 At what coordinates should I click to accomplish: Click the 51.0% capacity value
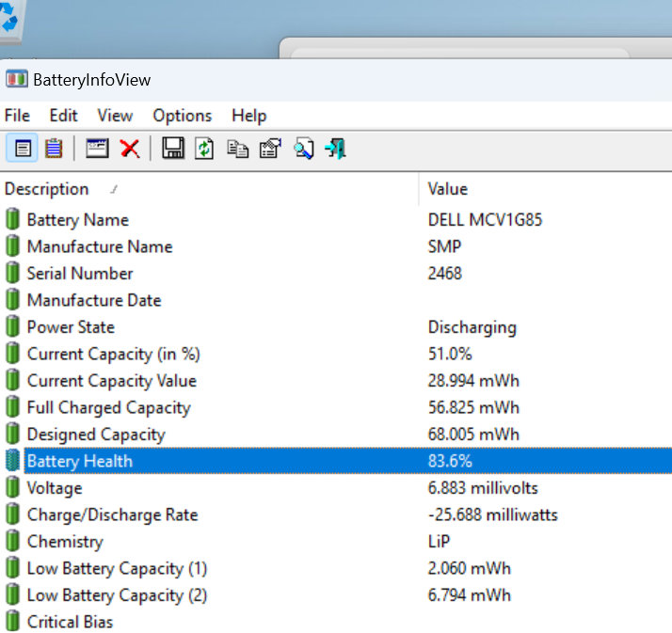450,354
